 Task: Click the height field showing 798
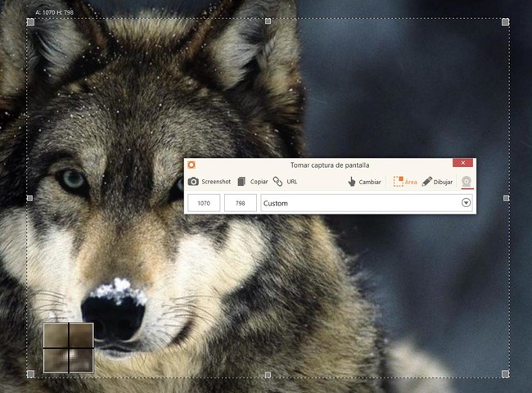240,203
